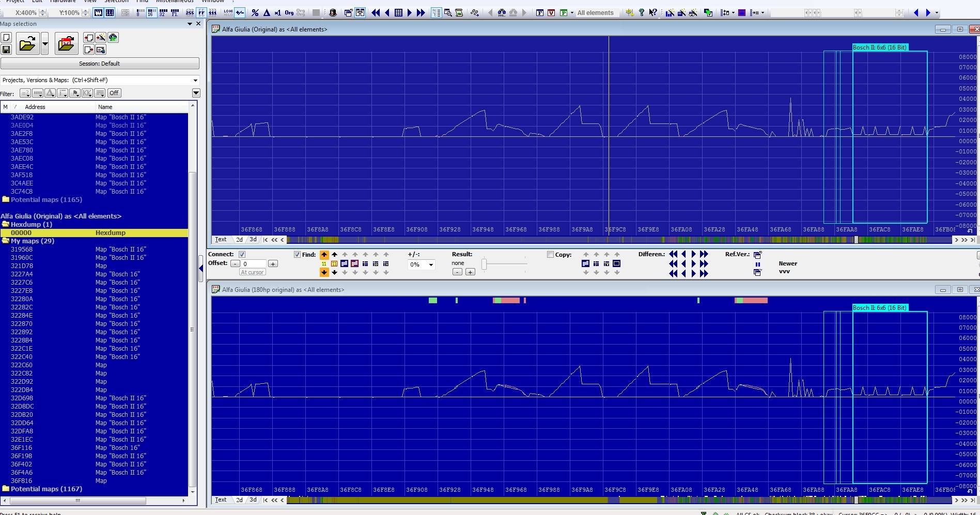Image resolution: width=980 pixels, height=515 pixels.
Task: Click the green tree import icon
Action: tap(113, 37)
